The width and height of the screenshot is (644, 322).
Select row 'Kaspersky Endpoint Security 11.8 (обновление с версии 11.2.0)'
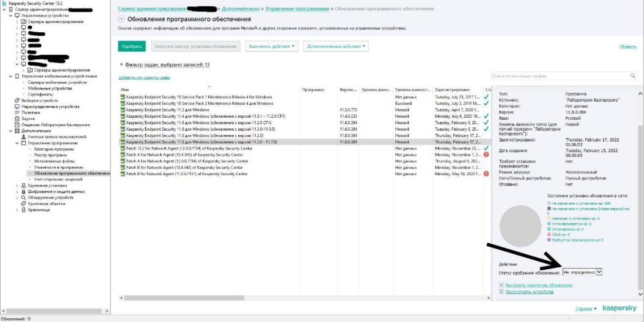[x=305, y=135]
